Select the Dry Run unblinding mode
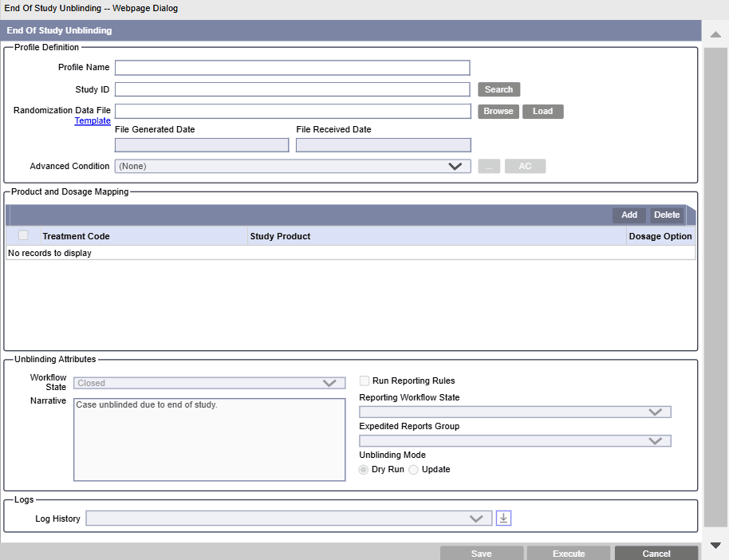The width and height of the screenshot is (729, 560). (x=363, y=470)
